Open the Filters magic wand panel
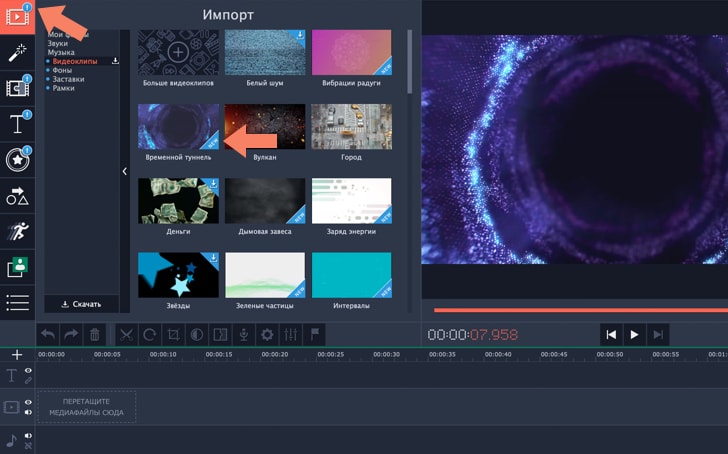This screenshot has height=454, width=728. [17, 53]
